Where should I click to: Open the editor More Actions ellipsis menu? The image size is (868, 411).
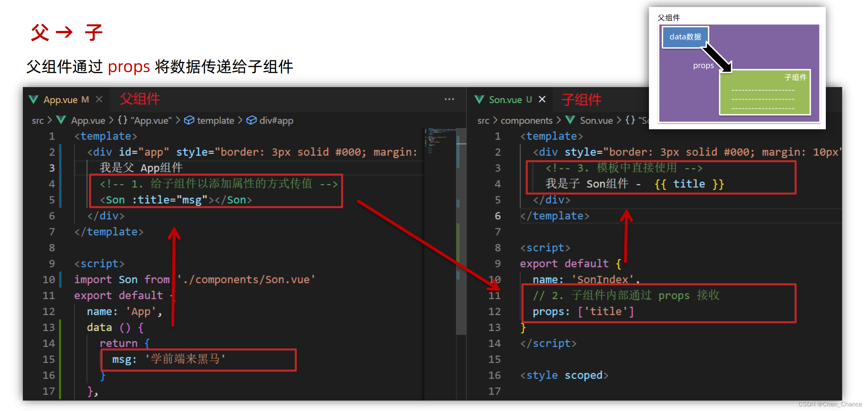point(449,99)
